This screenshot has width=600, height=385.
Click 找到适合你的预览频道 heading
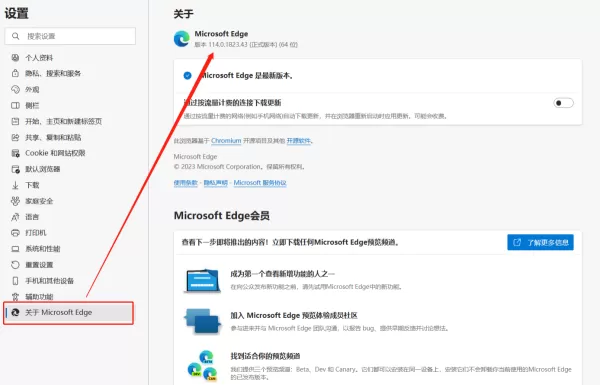(265, 356)
